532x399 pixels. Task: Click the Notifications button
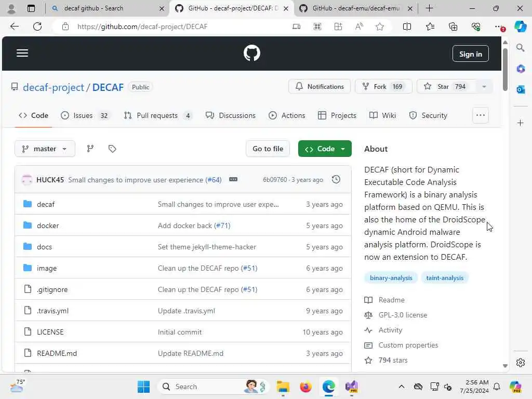pos(320,87)
